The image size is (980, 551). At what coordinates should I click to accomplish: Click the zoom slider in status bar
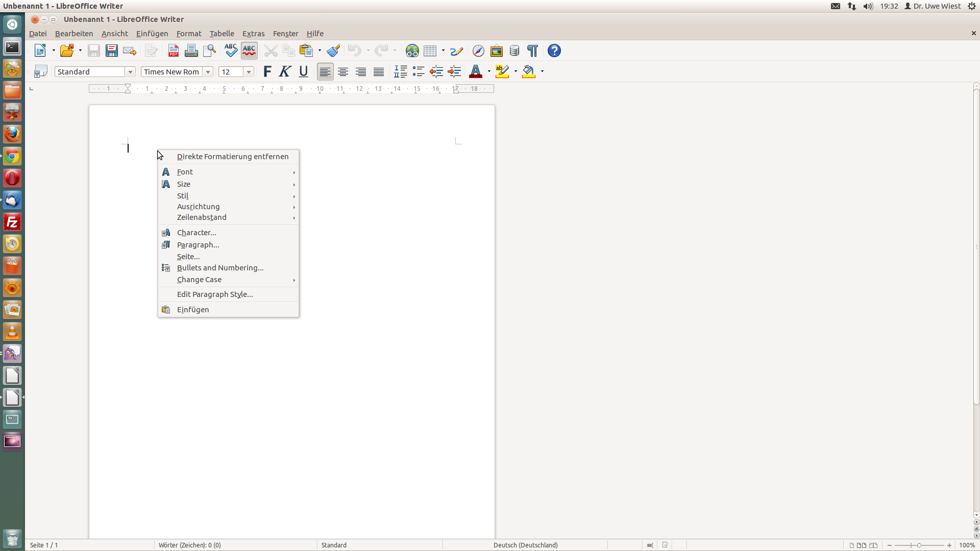(919, 545)
